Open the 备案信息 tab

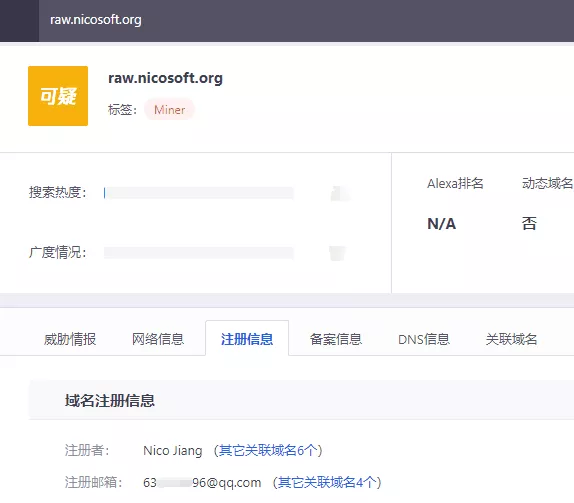click(x=336, y=339)
